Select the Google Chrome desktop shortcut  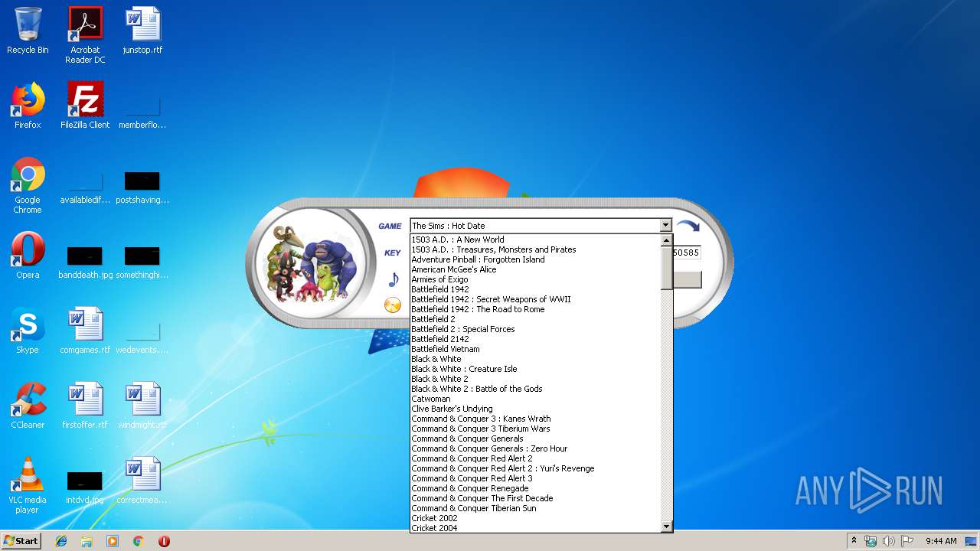(28, 186)
